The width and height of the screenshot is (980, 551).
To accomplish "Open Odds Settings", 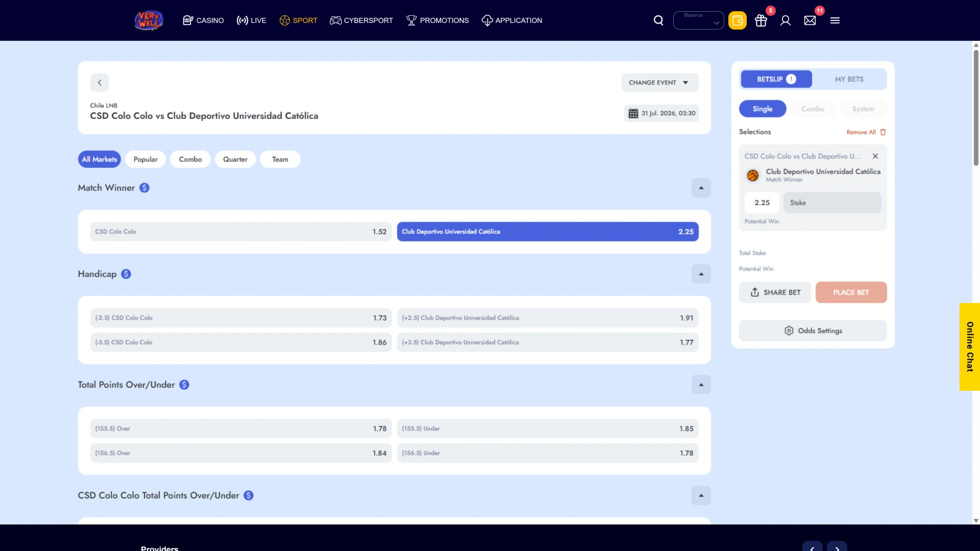I will pyautogui.click(x=813, y=331).
